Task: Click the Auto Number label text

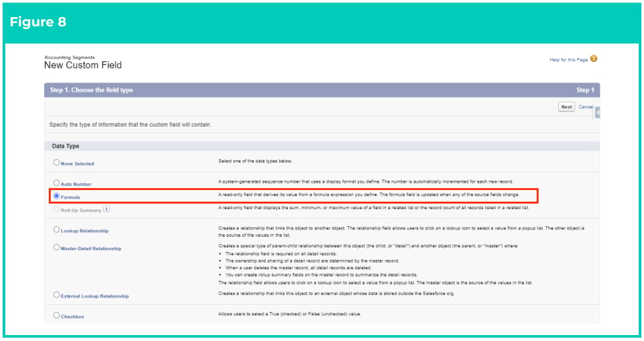Action: pos(76,184)
